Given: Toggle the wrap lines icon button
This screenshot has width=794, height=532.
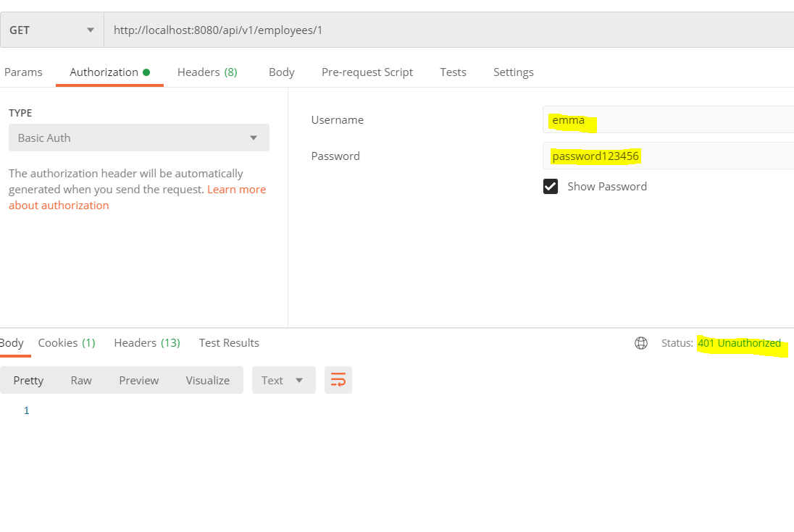Looking at the screenshot, I should (338, 380).
